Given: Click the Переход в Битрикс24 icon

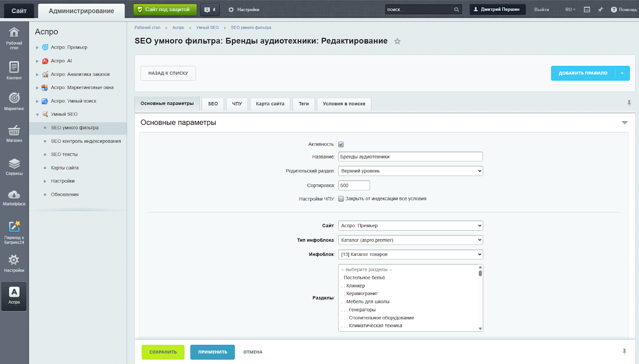Looking at the screenshot, I should [x=14, y=227].
